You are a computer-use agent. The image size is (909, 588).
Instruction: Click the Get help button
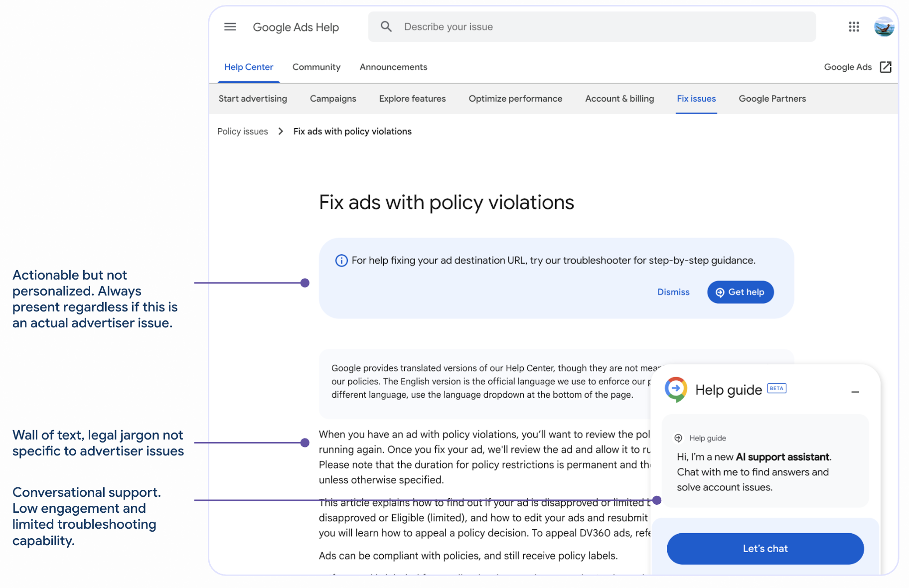click(x=740, y=292)
